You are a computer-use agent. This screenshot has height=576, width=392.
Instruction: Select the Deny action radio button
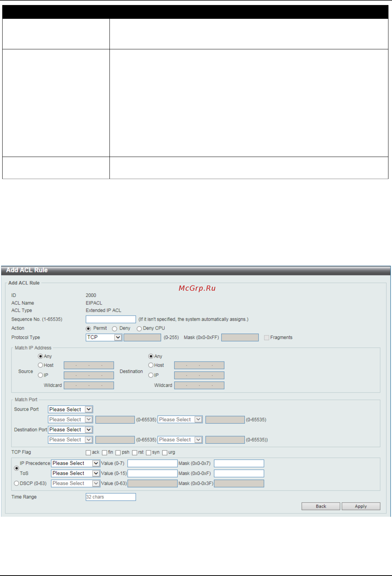(114, 329)
